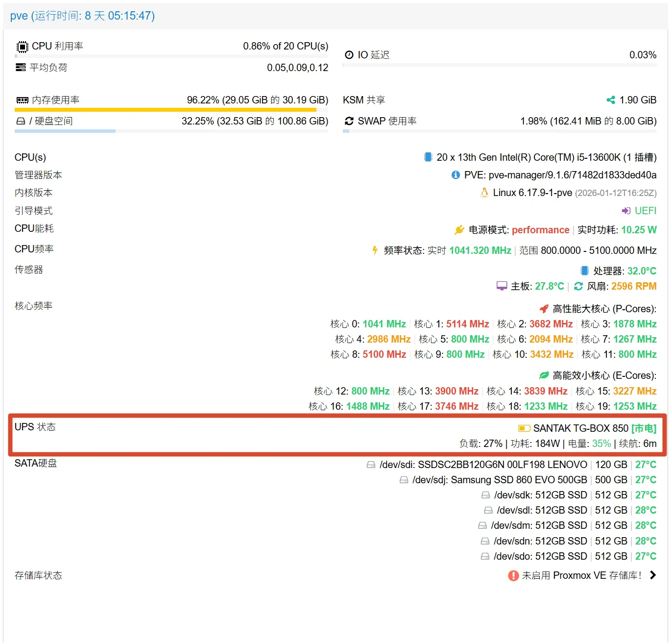Click the Linux penguin kernel icon
Screen dimensions: 672x643
click(484, 193)
